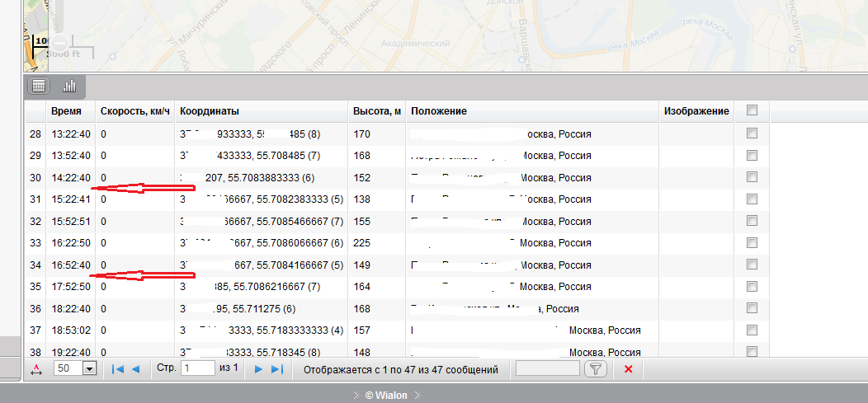
Task: Toggle column auto-width icon in footer
Action: [35, 370]
